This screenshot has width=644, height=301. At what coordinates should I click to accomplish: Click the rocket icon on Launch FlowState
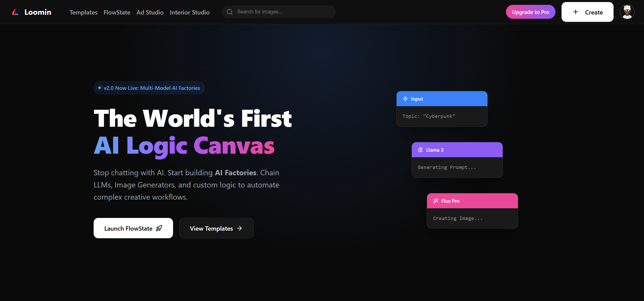(159, 228)
